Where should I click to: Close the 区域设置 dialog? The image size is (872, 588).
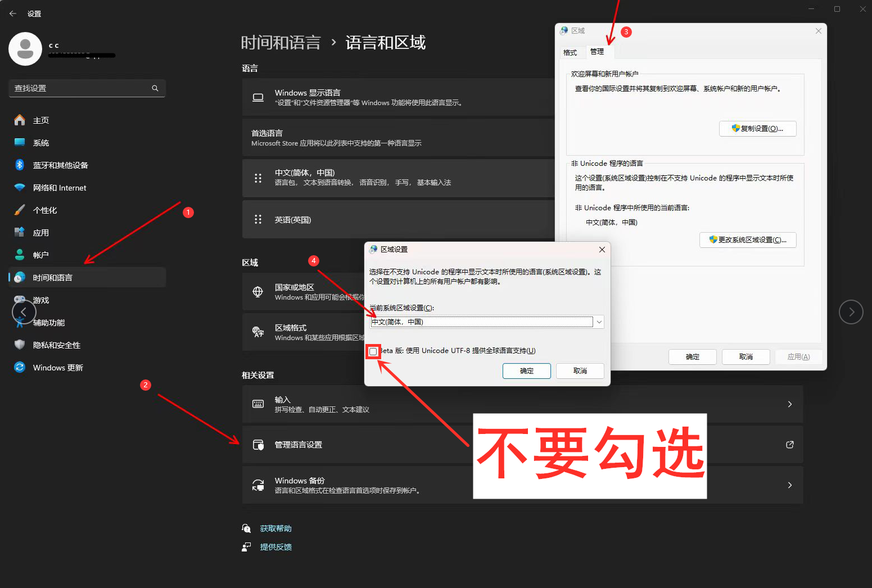click(602, 250)
